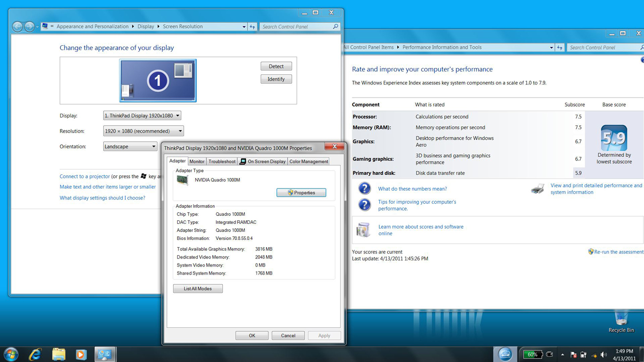Click the refresh button beside Screen Resolution address bar

click(x=253, y=27)
